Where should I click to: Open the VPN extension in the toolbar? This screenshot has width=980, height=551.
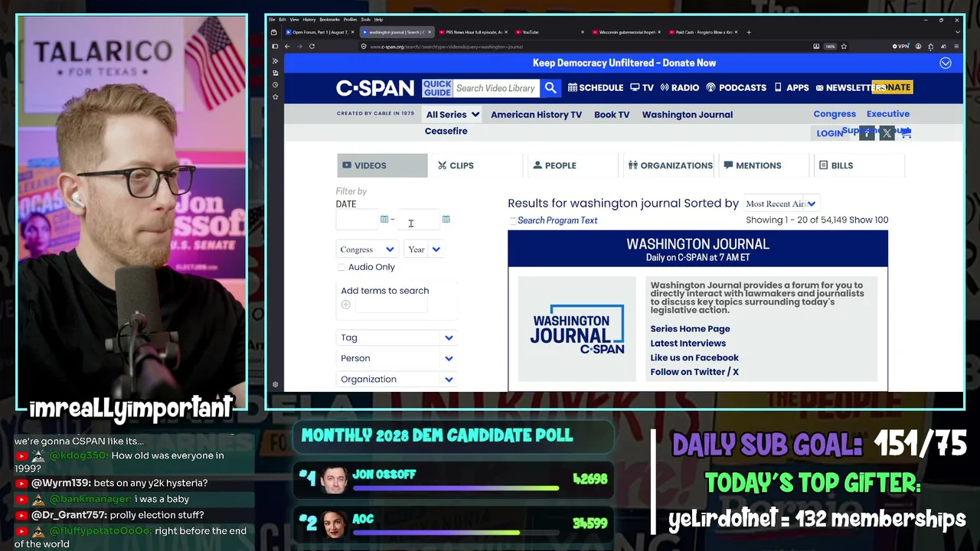(x=900, y=47)
